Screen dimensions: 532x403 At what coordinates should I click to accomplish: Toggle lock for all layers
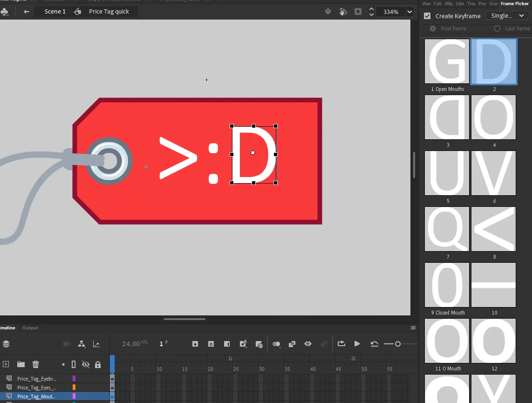[98, 365]
